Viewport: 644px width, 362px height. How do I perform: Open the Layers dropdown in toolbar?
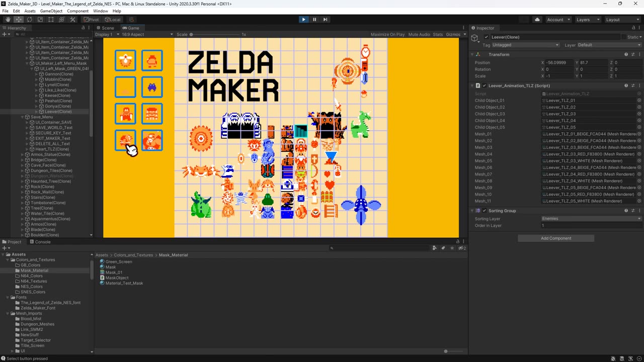(588, 20)
